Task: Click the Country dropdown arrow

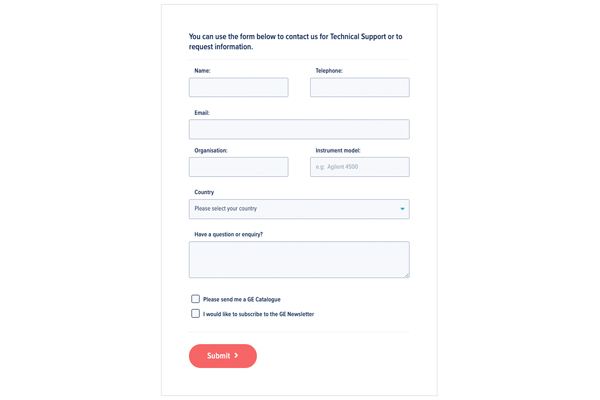Action: click(402, 209)
